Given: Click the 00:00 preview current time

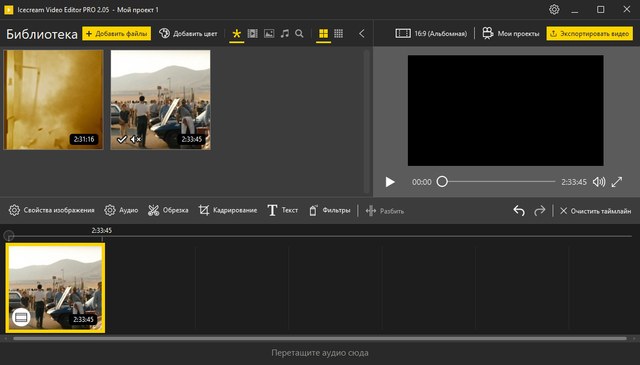Looking at the screenshot, I should pos(422,182).
